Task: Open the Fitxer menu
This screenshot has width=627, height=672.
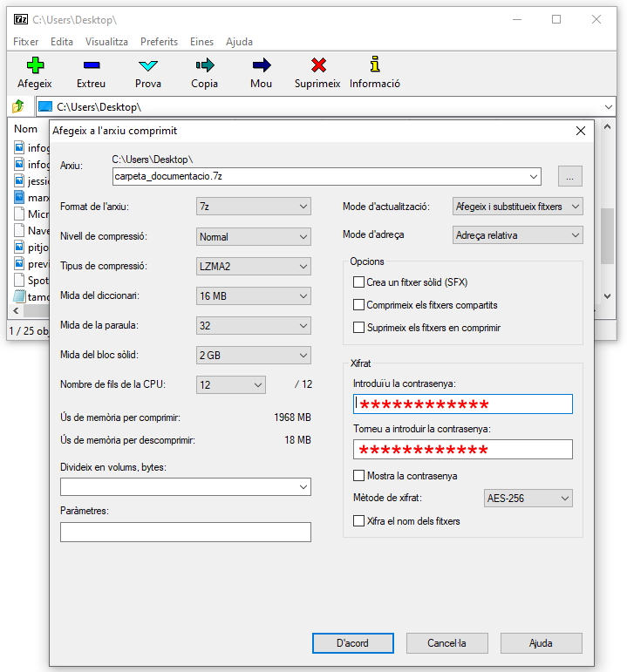Action: point(26,42)
